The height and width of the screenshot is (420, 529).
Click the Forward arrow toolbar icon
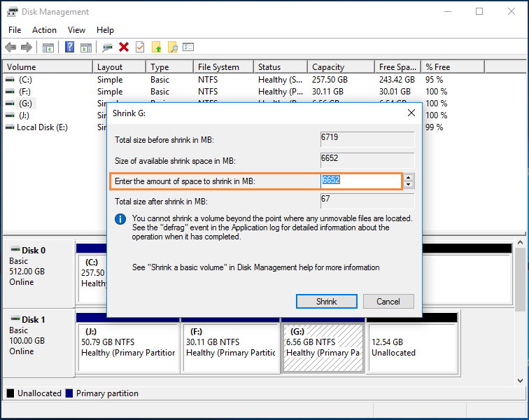coord(27,48)
